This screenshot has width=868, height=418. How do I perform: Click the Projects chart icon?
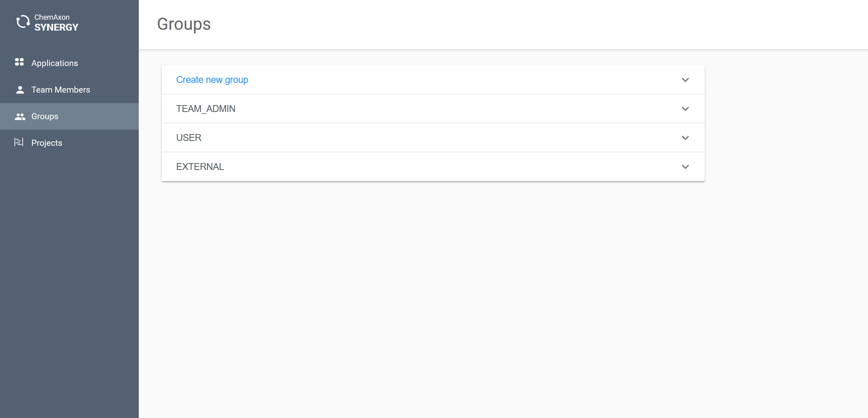(x=19, y=143)
